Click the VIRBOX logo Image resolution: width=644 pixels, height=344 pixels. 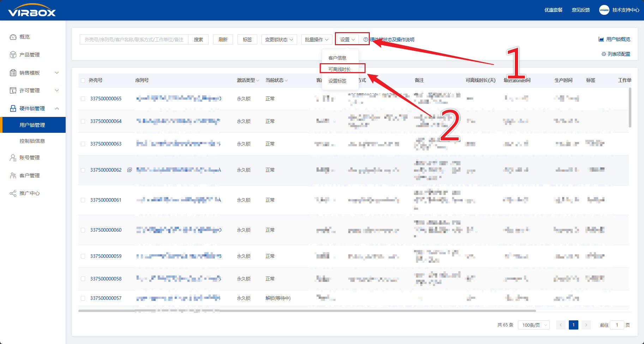coord(32,10)
